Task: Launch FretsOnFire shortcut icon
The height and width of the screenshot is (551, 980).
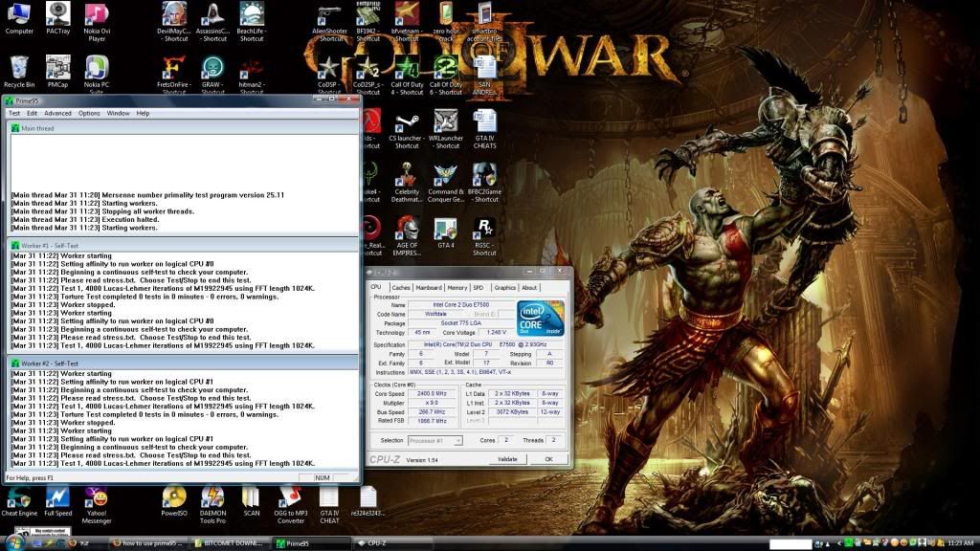Action: (173, 75)
